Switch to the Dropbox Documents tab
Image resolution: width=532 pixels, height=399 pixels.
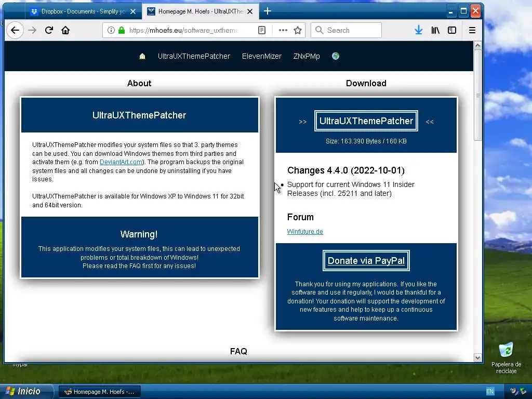point(84,11)
